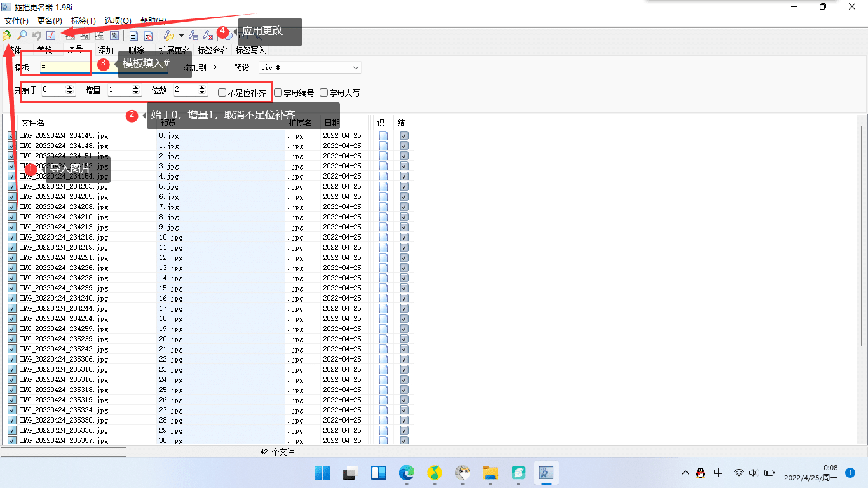Screen dimensions: 868x488
Task: Click the magnifier preview icon in toolbar
Action: click(22, 36)
